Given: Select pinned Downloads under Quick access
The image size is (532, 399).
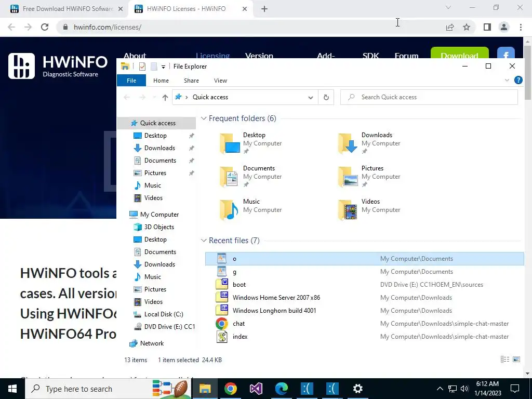Looking at the screenshot, I should point(159,148).
